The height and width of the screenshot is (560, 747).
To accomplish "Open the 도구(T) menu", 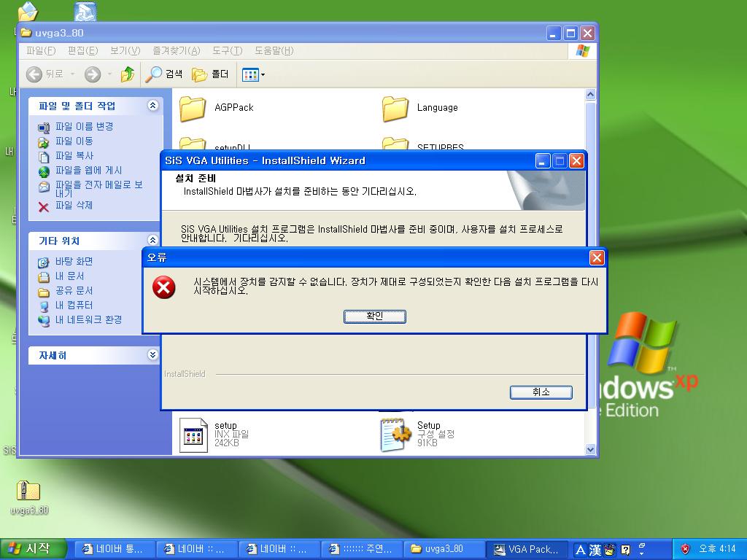I will [228, 50].
